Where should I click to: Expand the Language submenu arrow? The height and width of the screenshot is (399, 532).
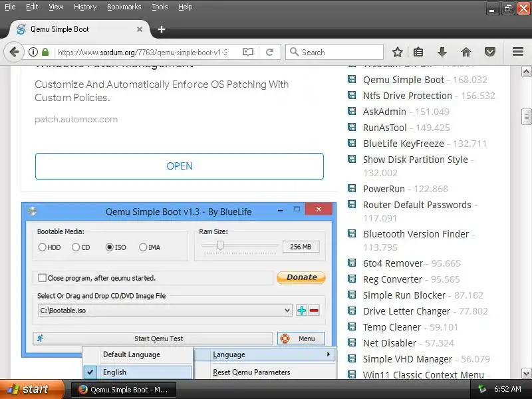tap(328, 354)
